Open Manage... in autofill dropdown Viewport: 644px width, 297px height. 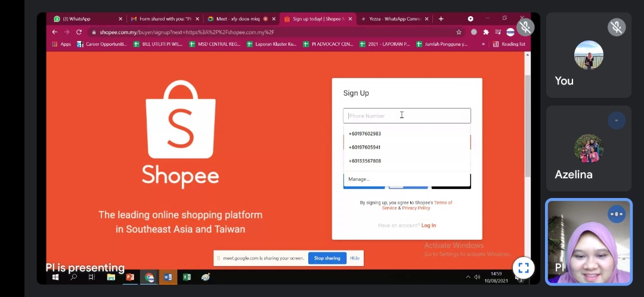[x=407, y=179]
